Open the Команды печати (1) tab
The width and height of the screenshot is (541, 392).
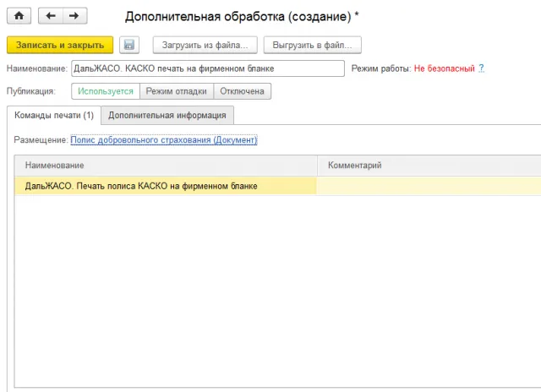(x=54, y=115)
